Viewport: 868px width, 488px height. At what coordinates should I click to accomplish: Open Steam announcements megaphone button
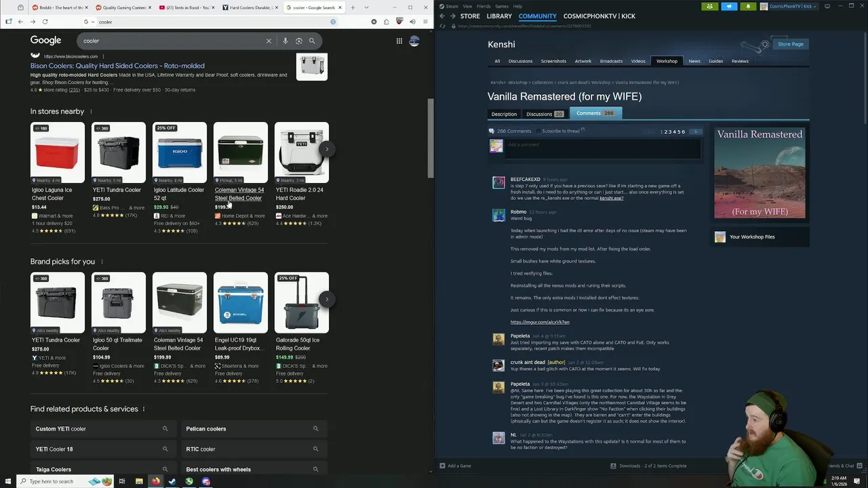(x=729, y=6)
